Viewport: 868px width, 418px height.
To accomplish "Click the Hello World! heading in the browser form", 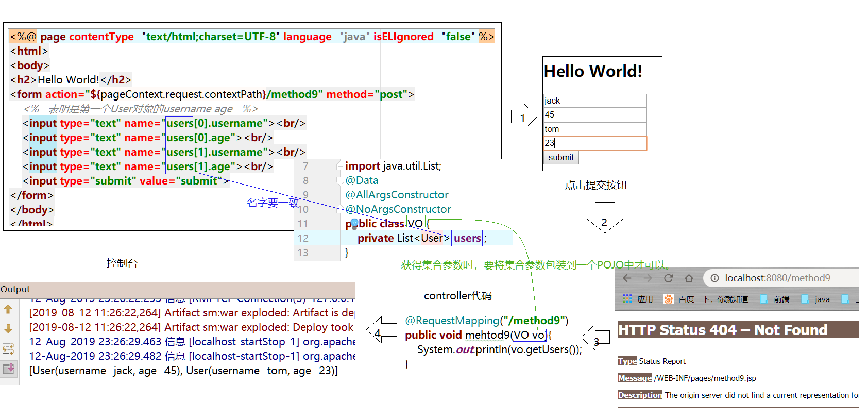I will [593, 71].
